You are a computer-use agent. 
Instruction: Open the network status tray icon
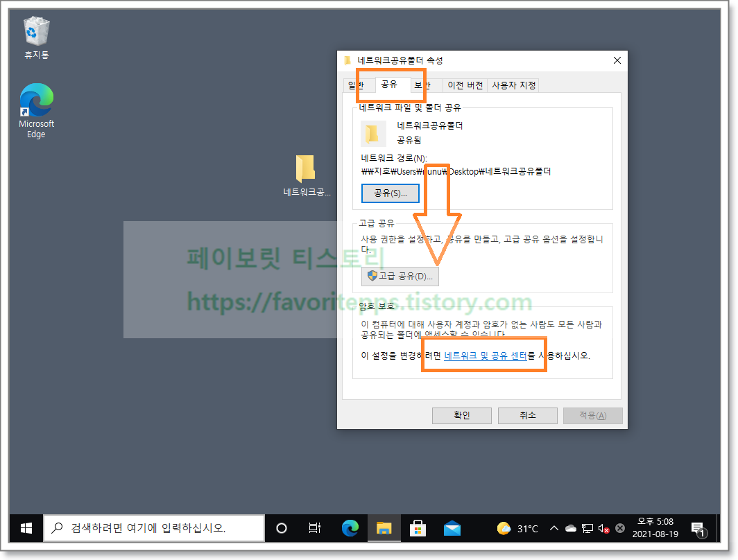587,529
